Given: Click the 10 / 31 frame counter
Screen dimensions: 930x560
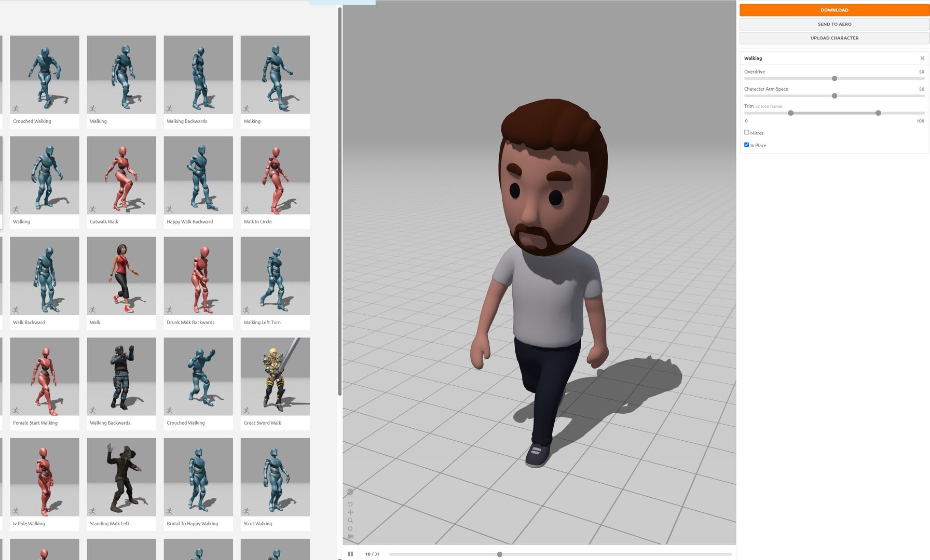Looking at the screenshot, I should click(372, 554).
